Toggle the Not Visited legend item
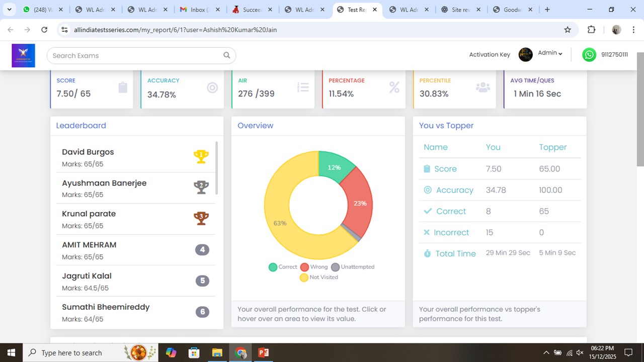The height and width of the screenshot is (362, 644). 319,277
